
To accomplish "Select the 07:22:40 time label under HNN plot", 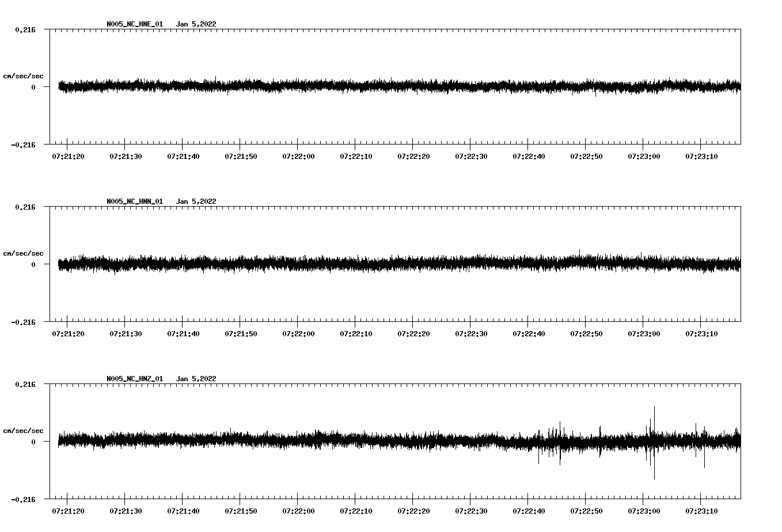I will 529,334.
